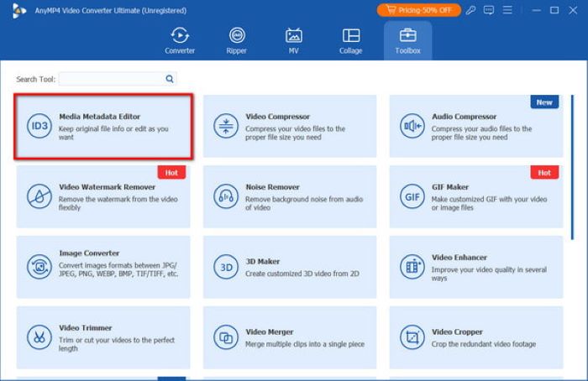This screenshot has width=588, height=381.
Task: Click the Pricing 50% OFF button
Action: click(419, 10)
